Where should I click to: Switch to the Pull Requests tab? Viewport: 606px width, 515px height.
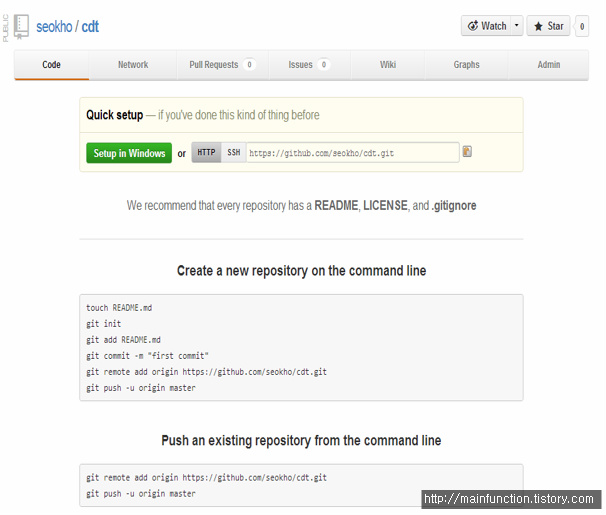click(221, 65)
